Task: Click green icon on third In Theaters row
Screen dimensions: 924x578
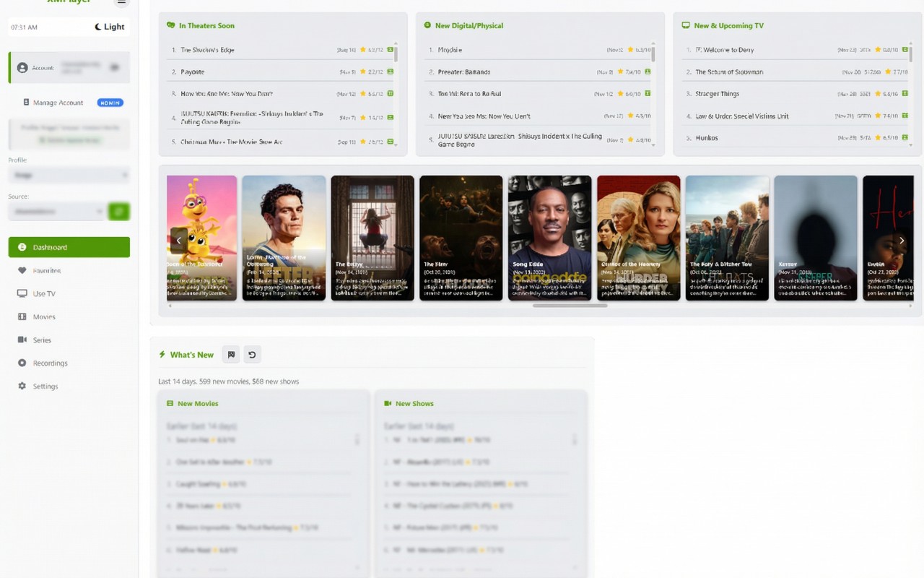Action: click(x=391, y=93)
